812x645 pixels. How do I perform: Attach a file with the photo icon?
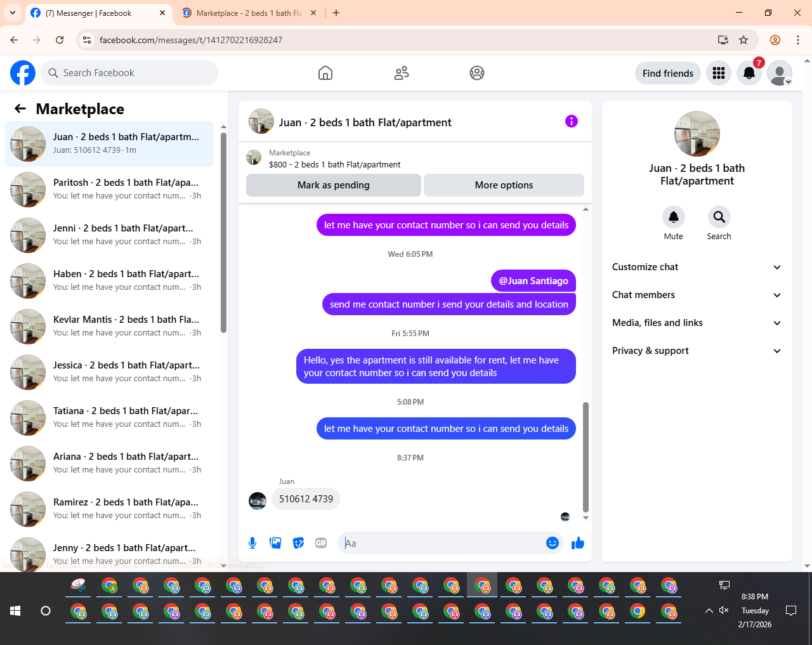pos(275,543)
